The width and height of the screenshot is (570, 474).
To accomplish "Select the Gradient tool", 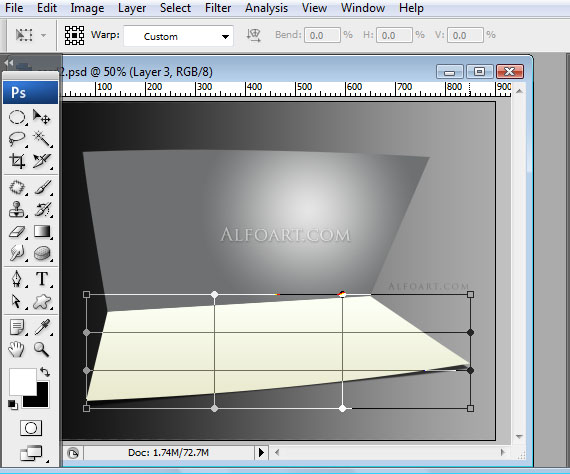I will coord(42,232).
